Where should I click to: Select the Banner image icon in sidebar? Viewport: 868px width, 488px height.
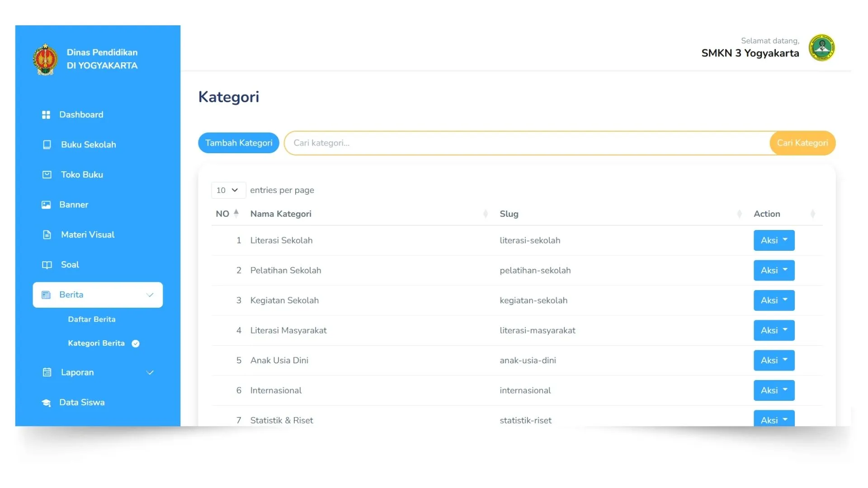pos(47,205)
